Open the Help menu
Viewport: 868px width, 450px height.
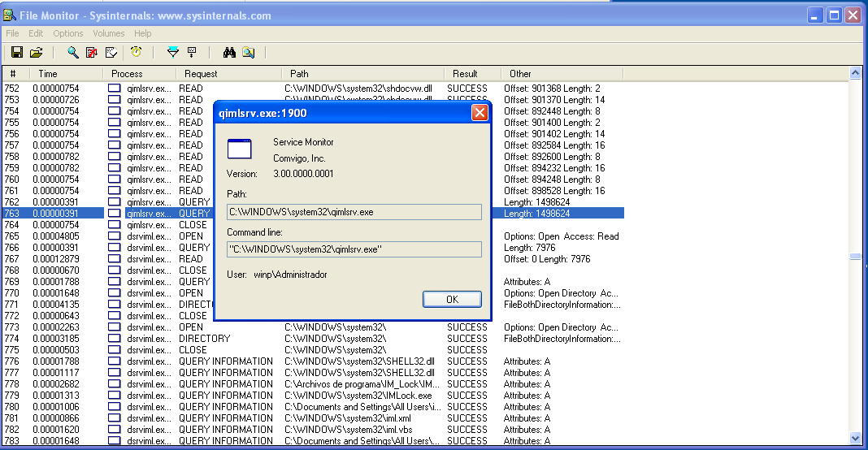pos(142,33)
